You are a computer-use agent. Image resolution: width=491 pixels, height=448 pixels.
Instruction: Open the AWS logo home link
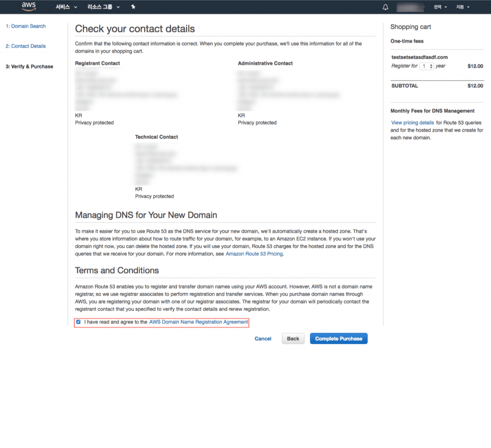click(29, 7)
